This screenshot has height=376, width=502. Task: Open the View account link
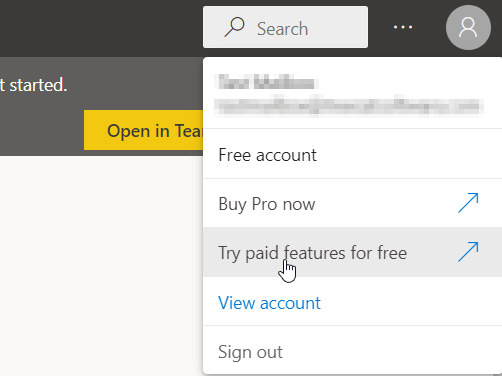point(269,303)
